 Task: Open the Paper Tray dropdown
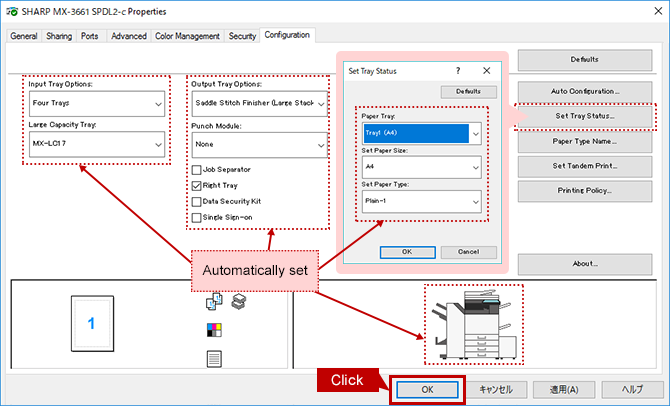422,133
